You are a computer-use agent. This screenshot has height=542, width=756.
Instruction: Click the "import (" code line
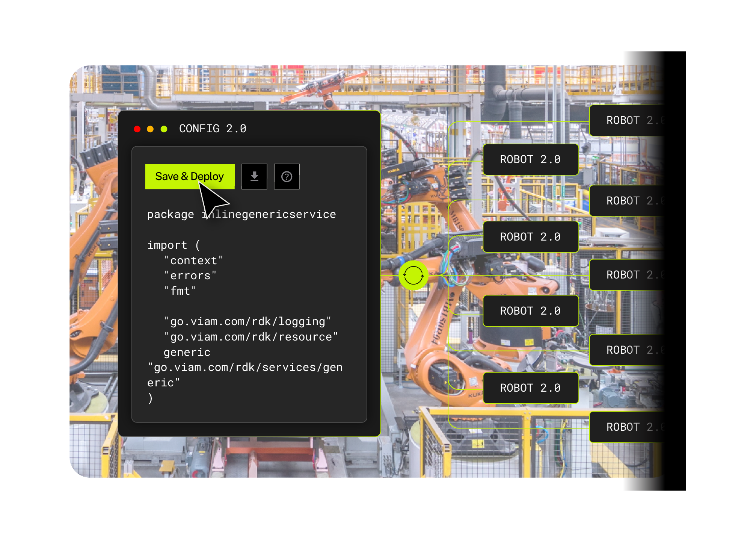click(174, 245)
